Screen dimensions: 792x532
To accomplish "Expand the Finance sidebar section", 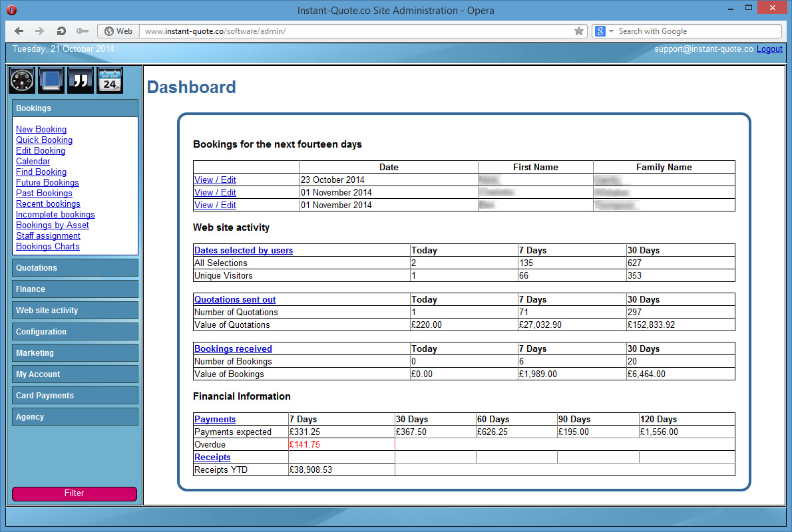I will 75,289.
